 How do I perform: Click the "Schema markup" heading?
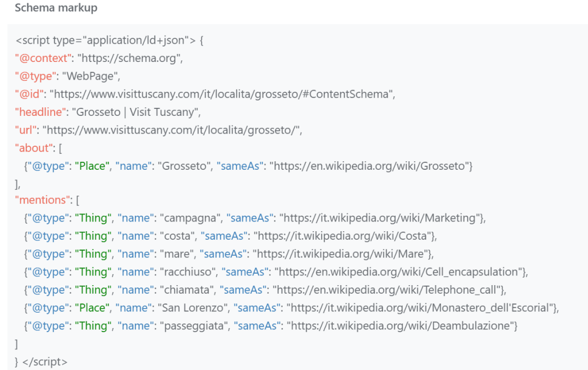[56, 8]
